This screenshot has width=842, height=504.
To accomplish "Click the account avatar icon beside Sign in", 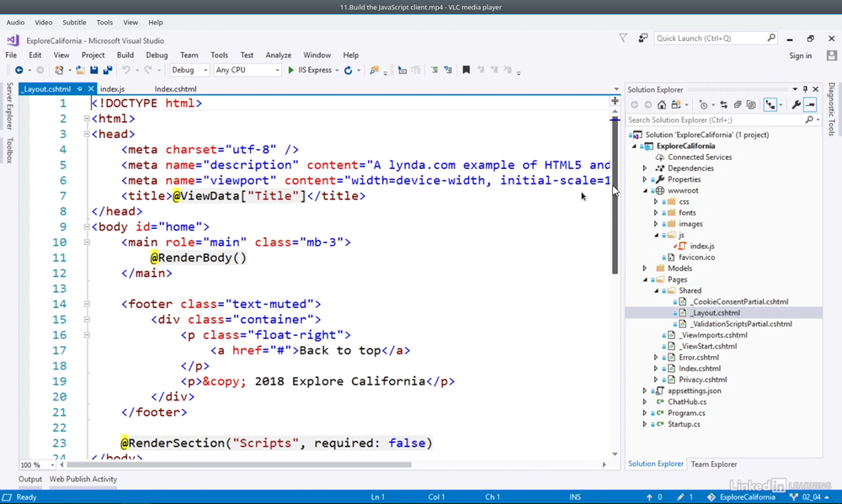I will click(x=832, y=56).
